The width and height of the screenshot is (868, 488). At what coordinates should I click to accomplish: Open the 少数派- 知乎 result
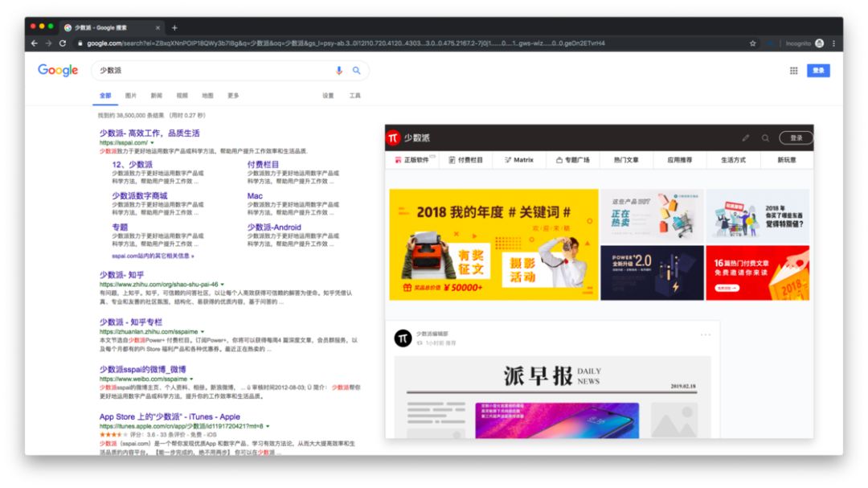pos(122,275)
